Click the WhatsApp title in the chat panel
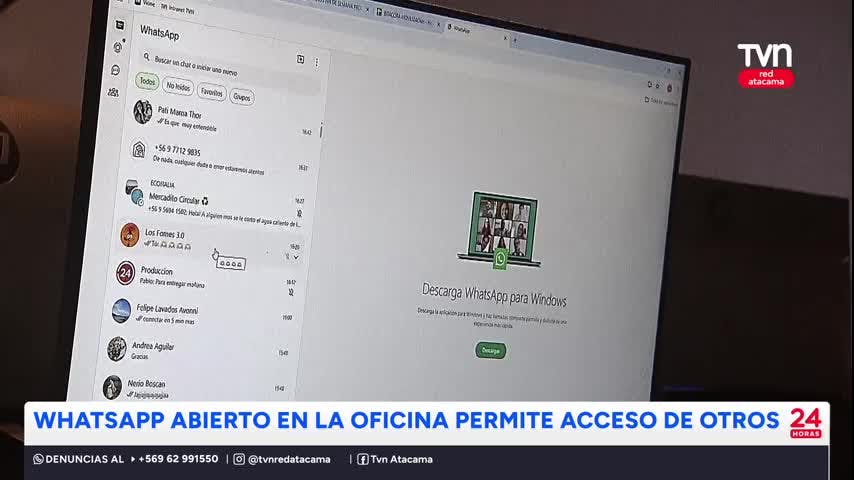Viewport: 854px width, 480px height. (159, 33)
